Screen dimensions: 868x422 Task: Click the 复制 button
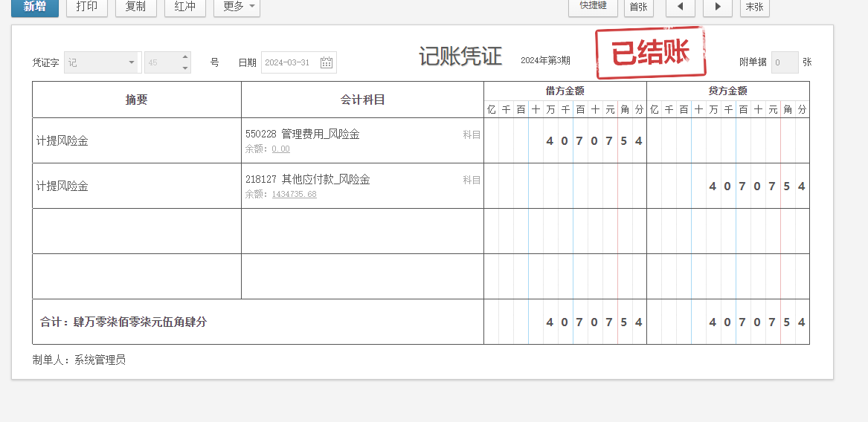(135, 7)
